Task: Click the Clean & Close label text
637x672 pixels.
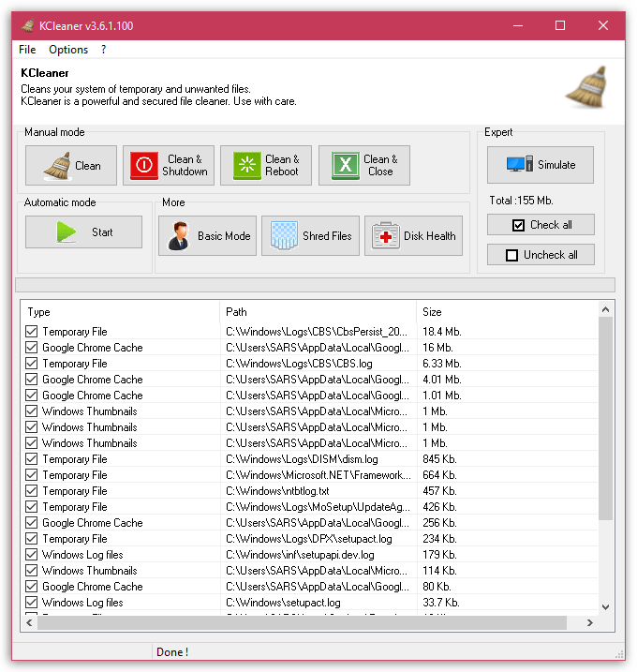Action: tap(380, 166)
